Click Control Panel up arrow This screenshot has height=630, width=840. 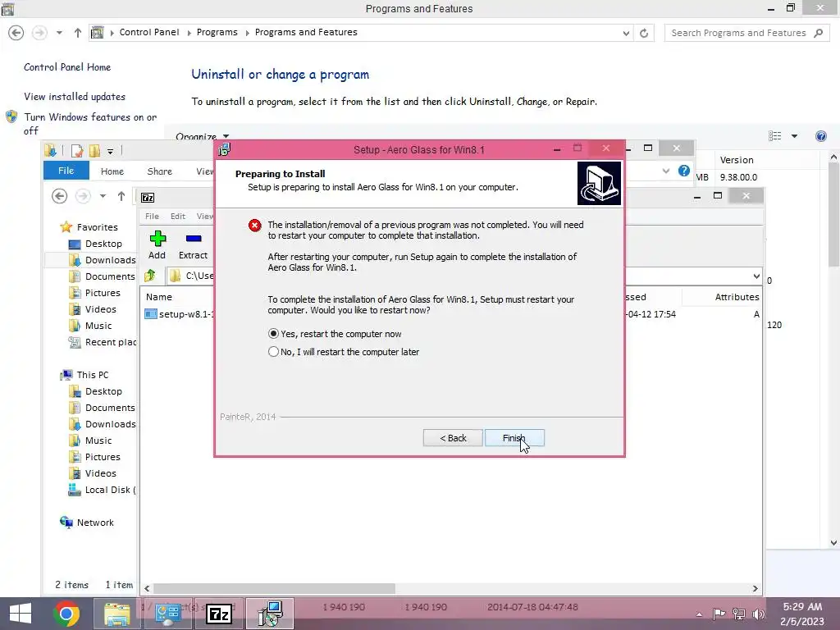78,33
